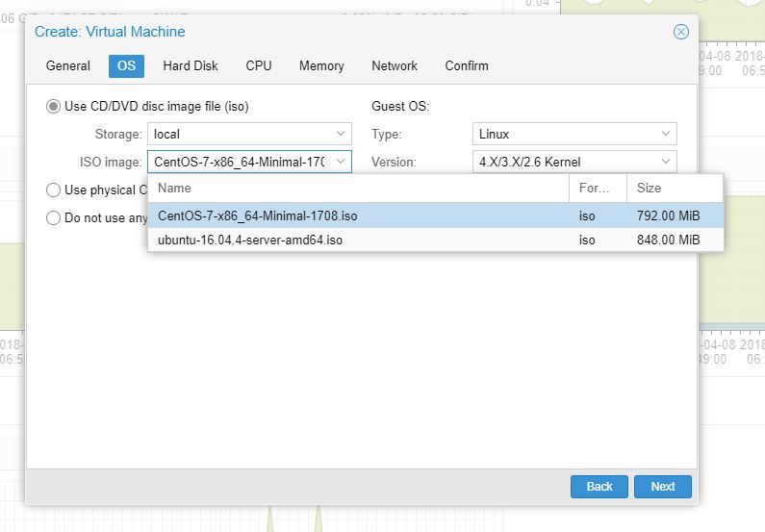Screen dimensions: 765x532
Task: Go to the Memory tab
Action: coord(321,66)
